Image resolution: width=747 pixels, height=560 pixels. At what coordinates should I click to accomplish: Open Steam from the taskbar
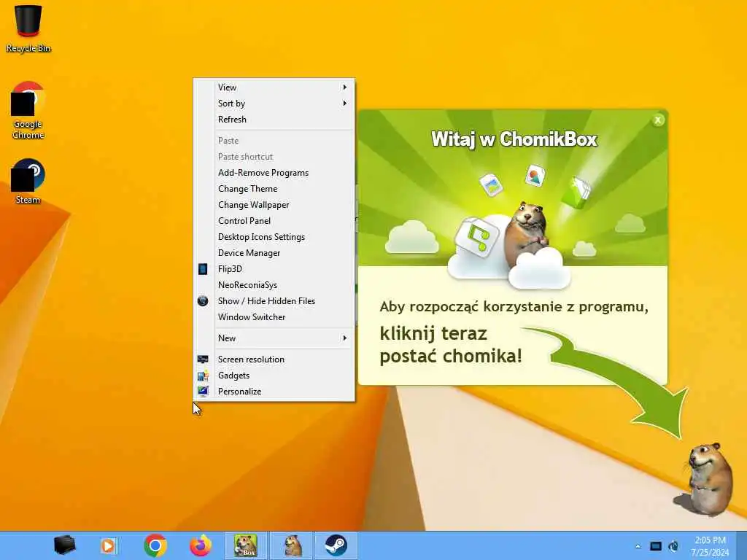point(336,545)
